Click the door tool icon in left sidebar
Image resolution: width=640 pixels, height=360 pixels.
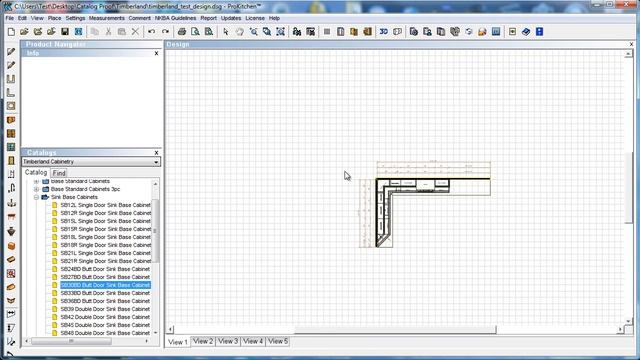pyautogui.click(x=11, y=160)
